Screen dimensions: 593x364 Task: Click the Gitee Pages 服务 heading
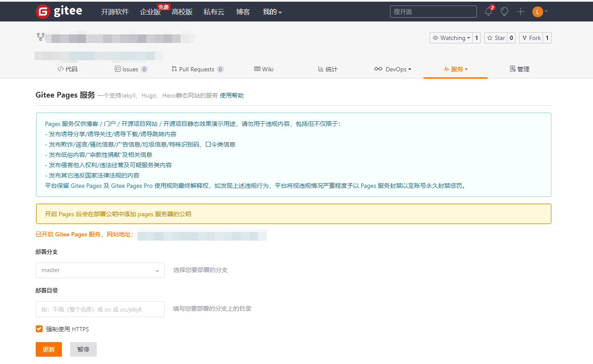click(65, 95)
